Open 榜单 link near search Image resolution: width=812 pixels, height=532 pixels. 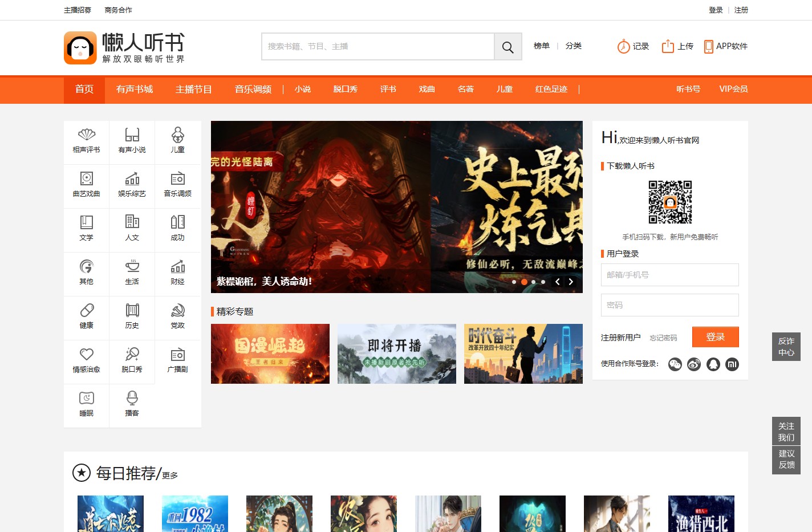coord(542,46)
